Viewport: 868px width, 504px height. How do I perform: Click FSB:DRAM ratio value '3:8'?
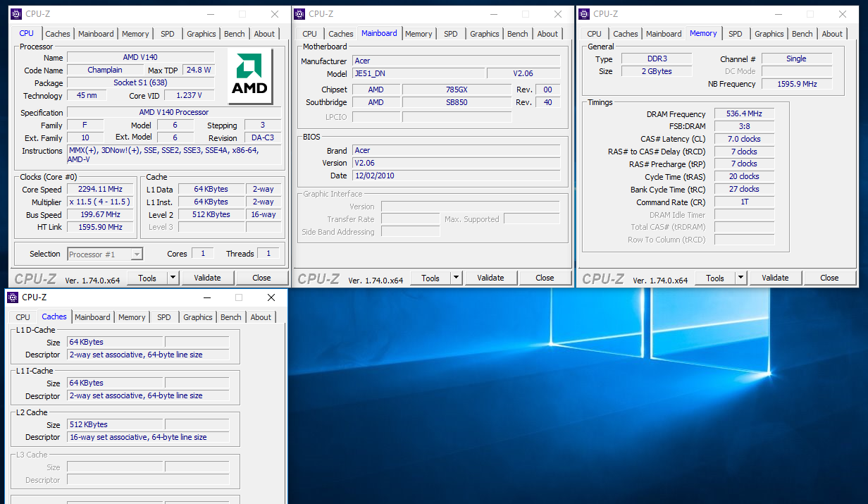[x=744, y=126]
